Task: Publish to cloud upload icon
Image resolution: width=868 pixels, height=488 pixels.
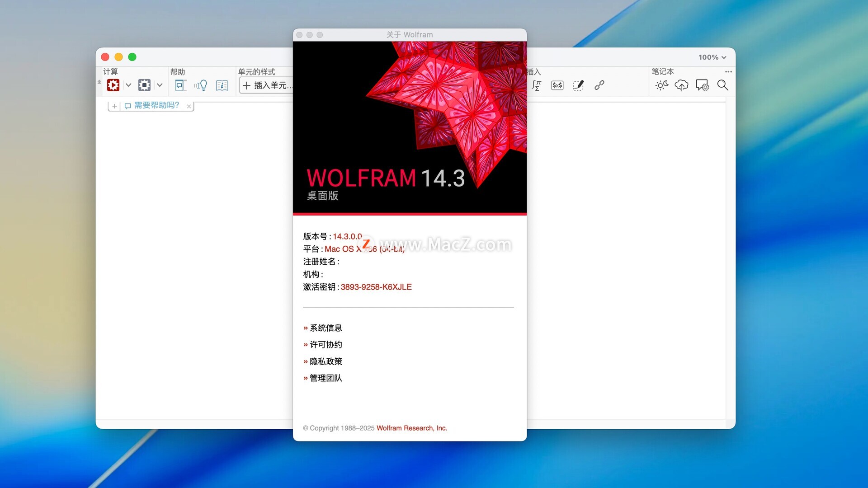Action: point(682,85)
